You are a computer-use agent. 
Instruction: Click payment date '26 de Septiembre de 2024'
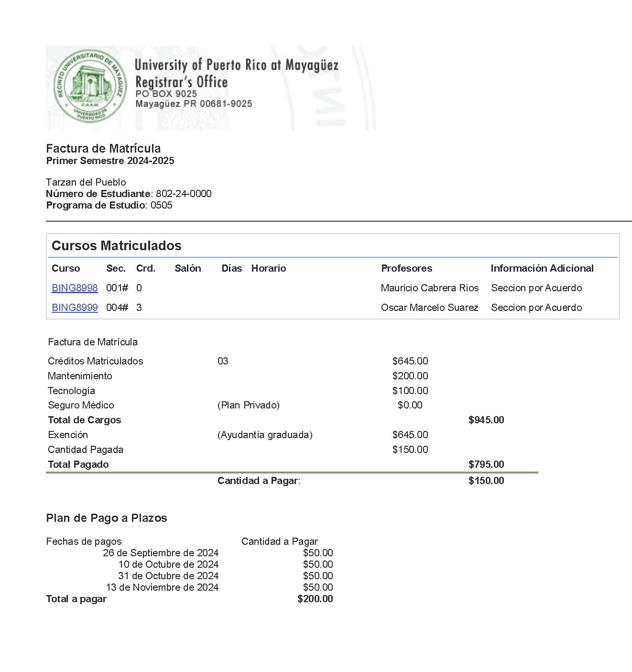(161, 553)
